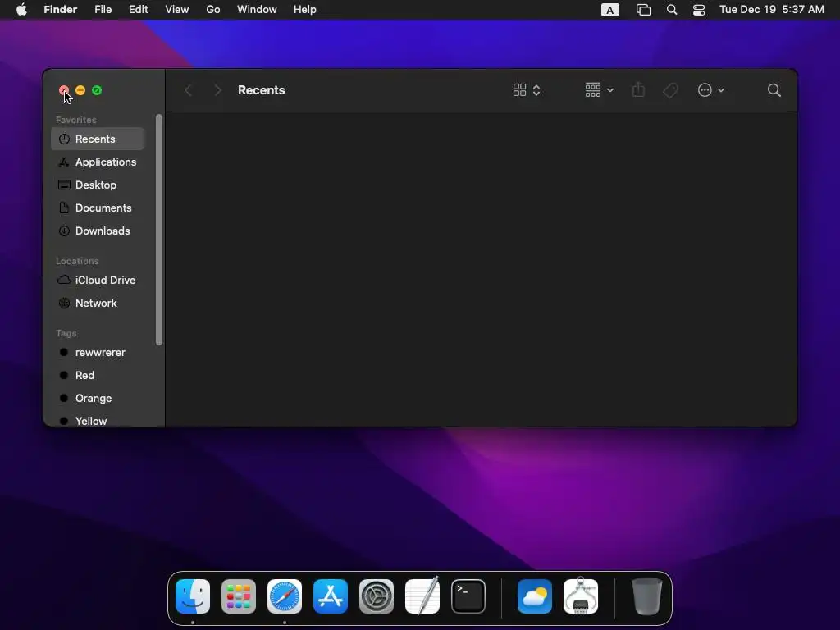Expand the Action menu chevron
The height and width of the screenshot is (630, 840).
click(721, 90)
